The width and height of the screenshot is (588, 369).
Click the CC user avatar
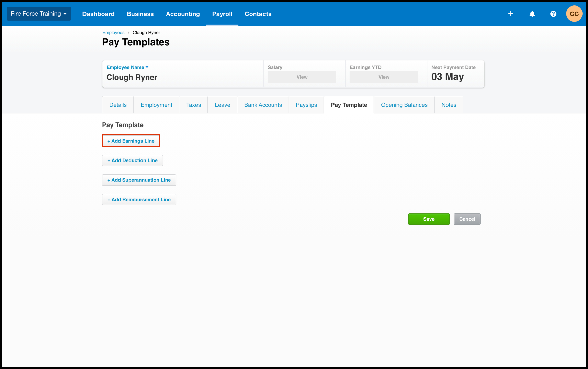pyautogui.click(x=574, y=14)
